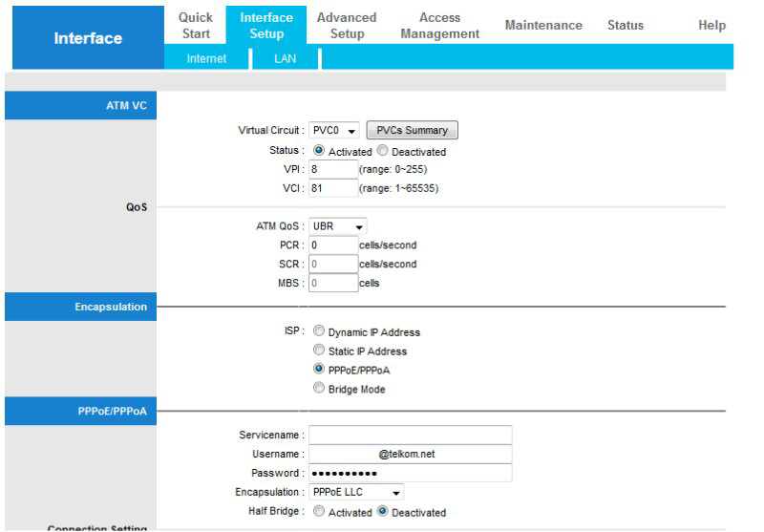The width and height of the screenshot is (764, 532).
Task: Select Dynamic IP Address option
Action: click(x=319, y=332)
